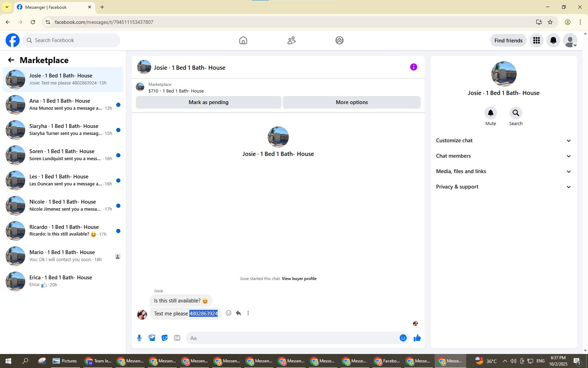
Task: Select Josie chat in the Marketplace list
Action: click(x=63, y=79)
